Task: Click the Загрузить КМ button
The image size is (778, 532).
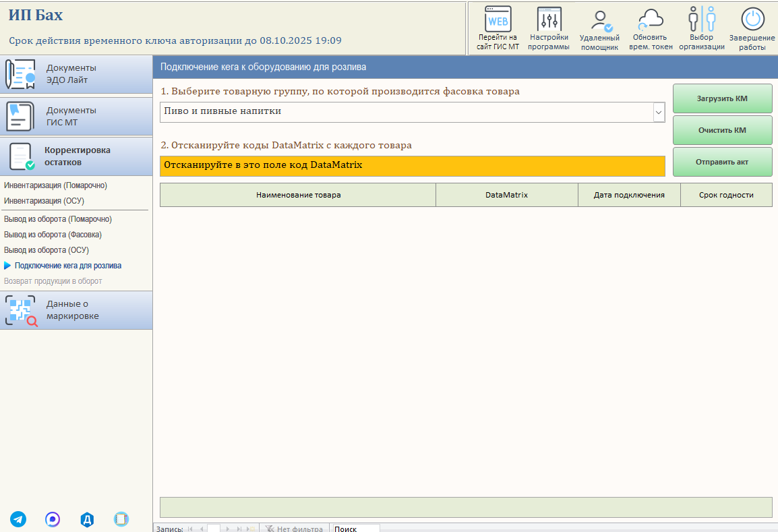Action: pyautogui.click(x=723, y=98)
